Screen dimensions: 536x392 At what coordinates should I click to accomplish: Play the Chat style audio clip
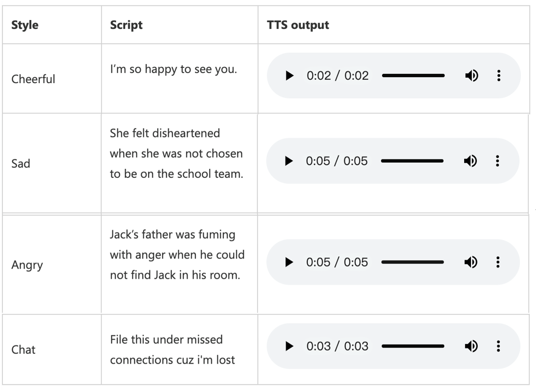click(289, 346)
